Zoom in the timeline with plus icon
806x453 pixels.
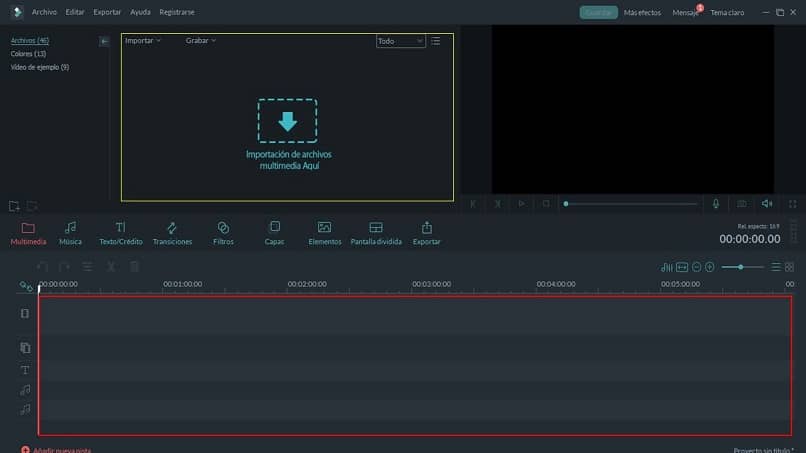(710, 267)
